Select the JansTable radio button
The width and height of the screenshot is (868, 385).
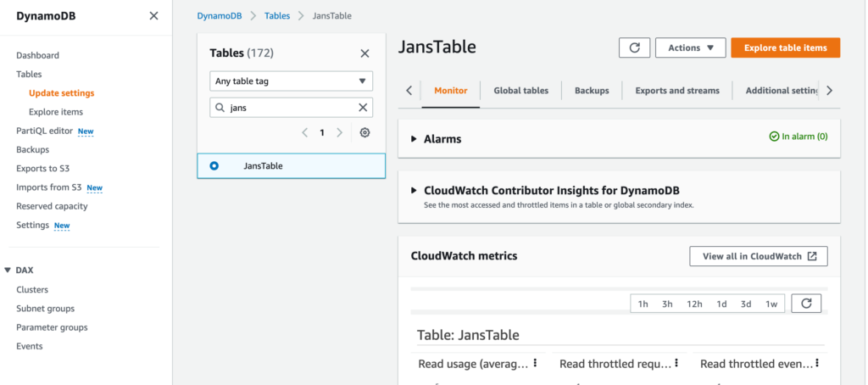coord(214,165)
